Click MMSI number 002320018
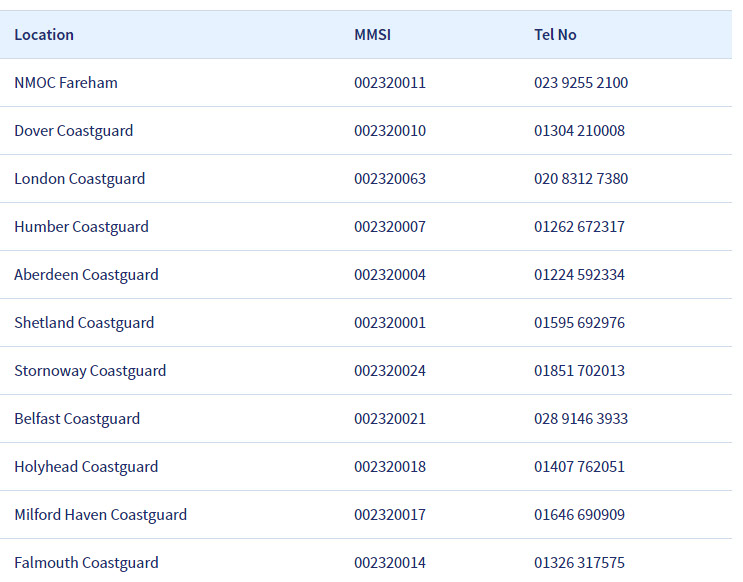 coord(390,467)
